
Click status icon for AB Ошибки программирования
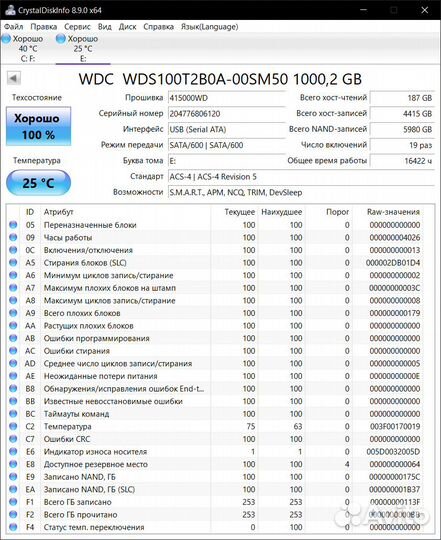click(x=13, y=338)
